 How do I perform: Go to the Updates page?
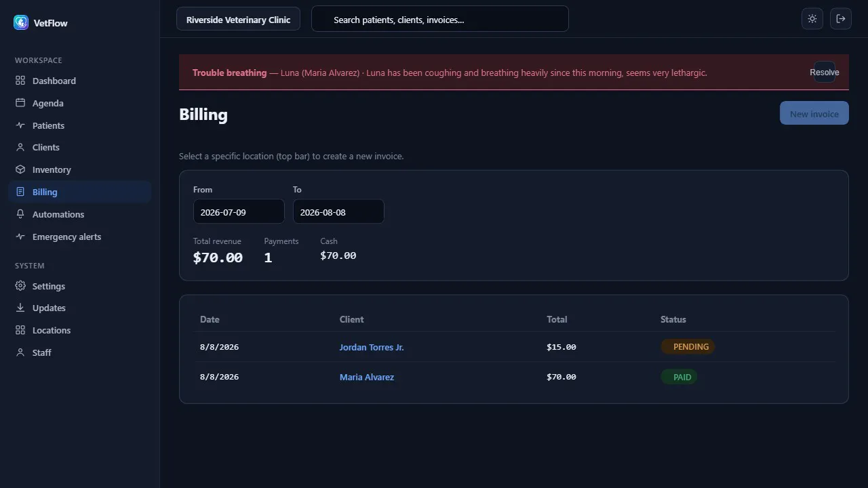click(x=80, y=308)
